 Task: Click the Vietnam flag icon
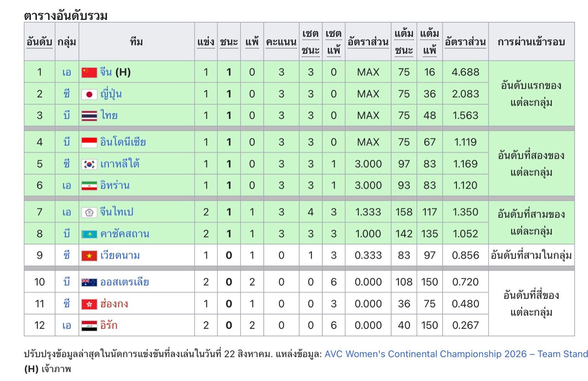[x=89, y=256]
